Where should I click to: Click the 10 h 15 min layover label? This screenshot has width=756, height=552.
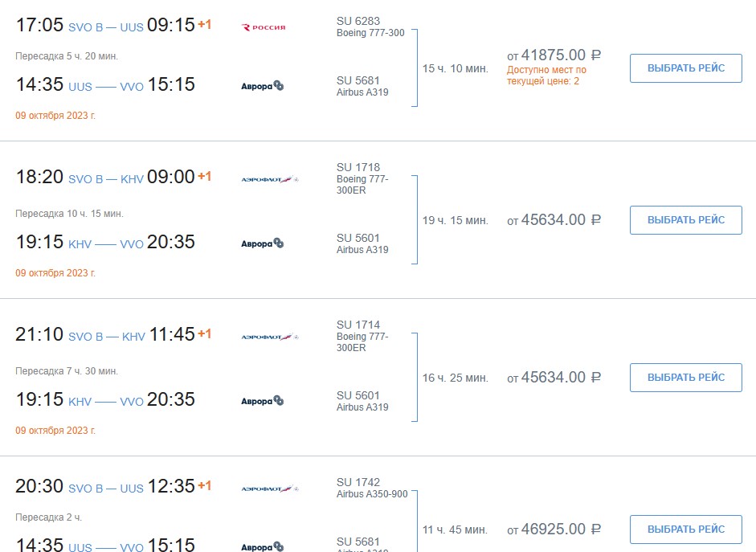pos(69,214)
